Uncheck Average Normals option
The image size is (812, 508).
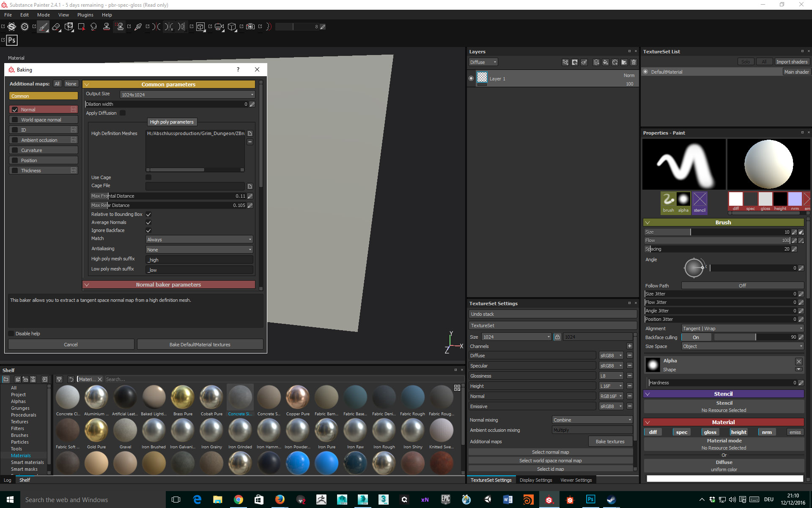pyautogui.click(x=148, y=223)
